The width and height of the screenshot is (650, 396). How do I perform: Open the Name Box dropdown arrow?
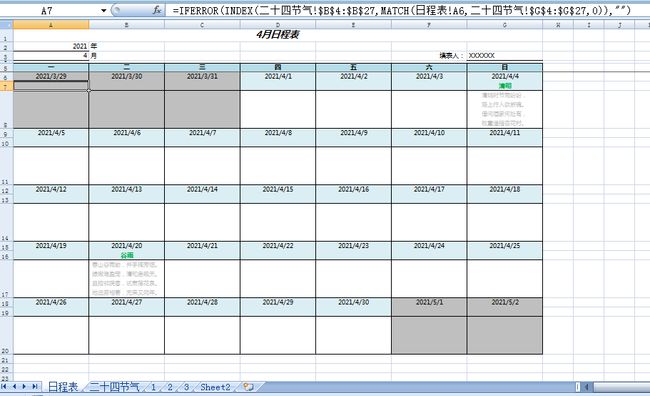[104, 10]
